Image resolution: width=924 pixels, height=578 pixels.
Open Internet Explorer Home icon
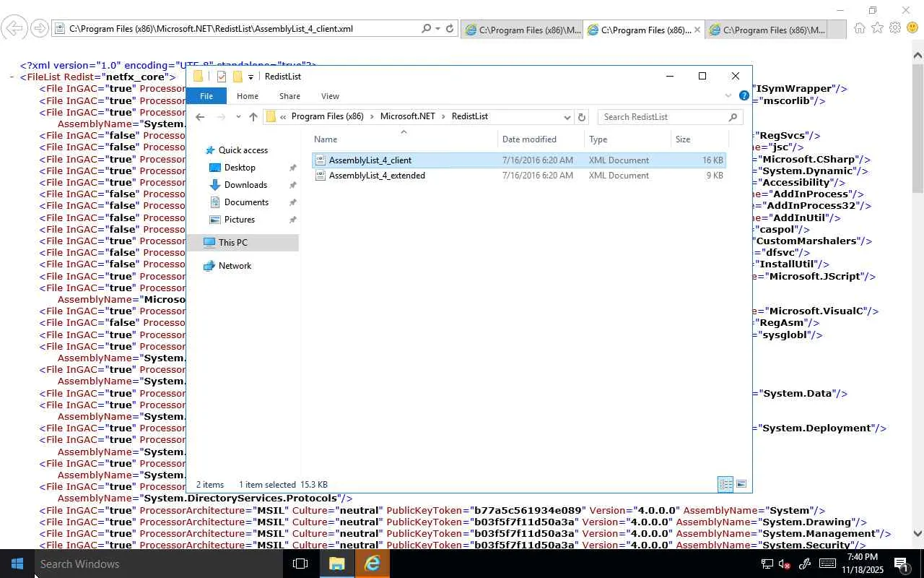859,28
